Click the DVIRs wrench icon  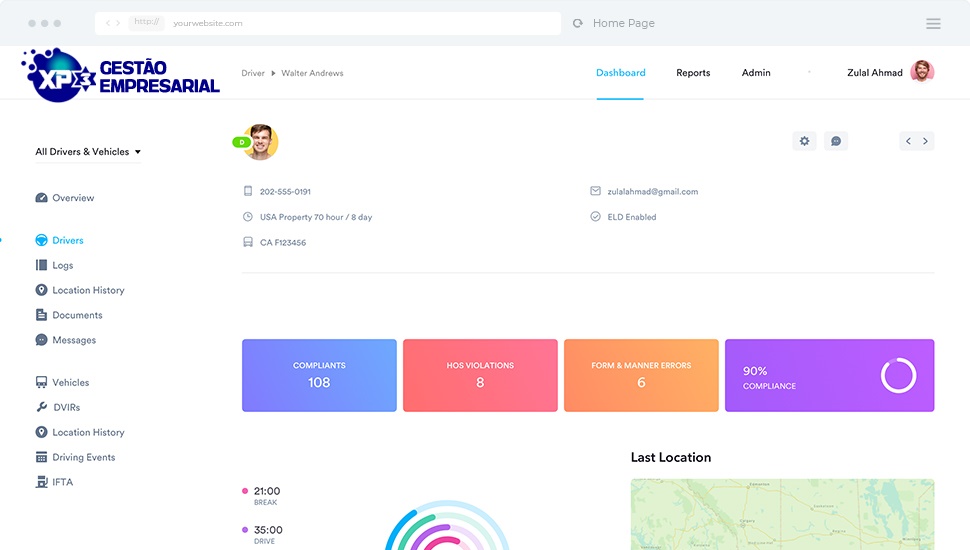pyautogui.click(x=41, y=407)
